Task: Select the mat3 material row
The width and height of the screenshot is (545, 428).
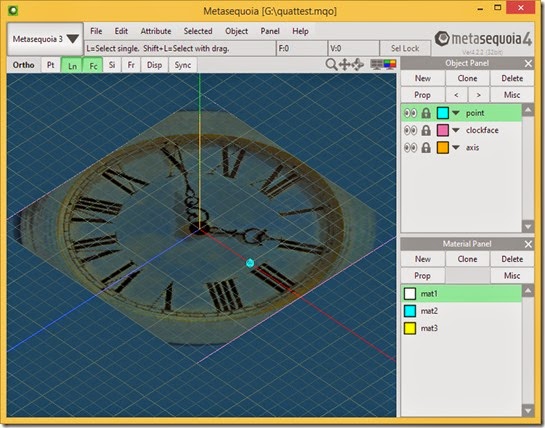Action: point(462,328)
